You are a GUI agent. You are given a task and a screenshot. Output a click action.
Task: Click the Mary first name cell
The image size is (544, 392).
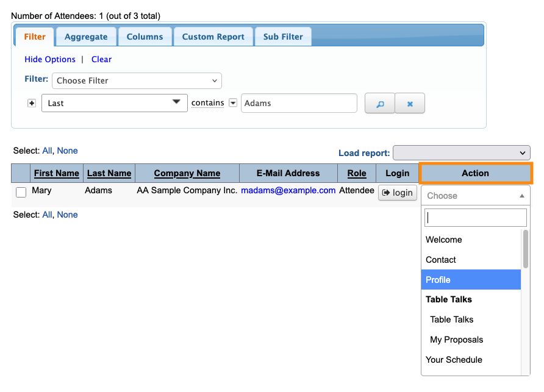click(x=41, y=190)
